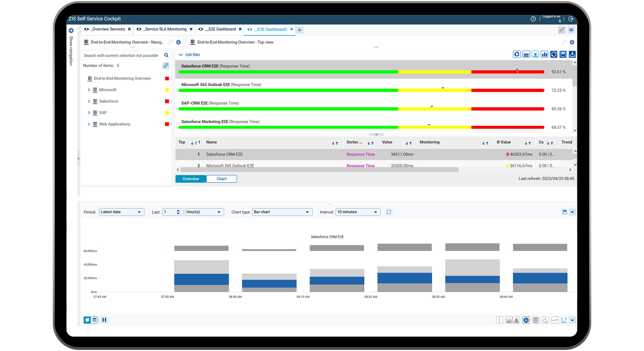The width and height of the screenshot is (644, 351).
Task: Select the Salesforce CRM E2E table row
Action: (374, 154)
